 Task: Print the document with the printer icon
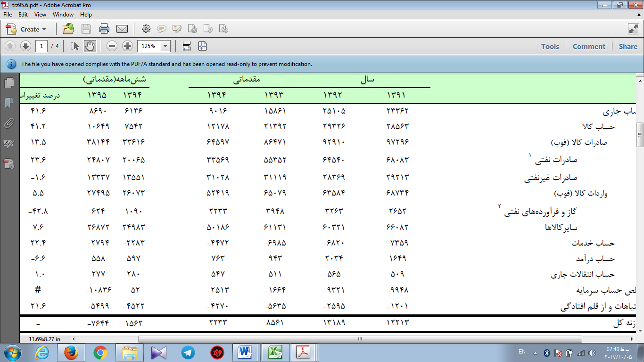point(104,29)
